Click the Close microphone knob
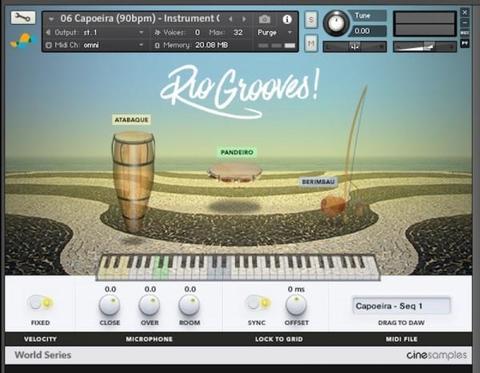Screen dimensions: 480x373 coord(110,305)
